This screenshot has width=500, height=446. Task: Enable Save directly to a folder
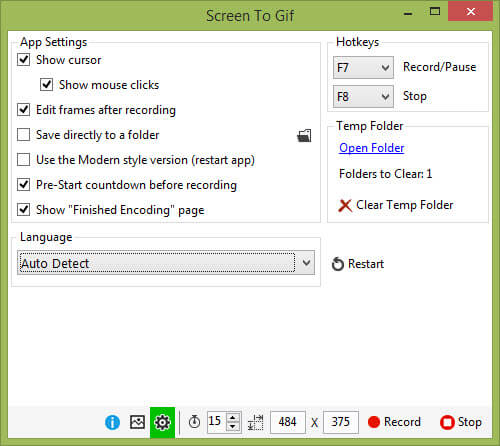point(24,135)
